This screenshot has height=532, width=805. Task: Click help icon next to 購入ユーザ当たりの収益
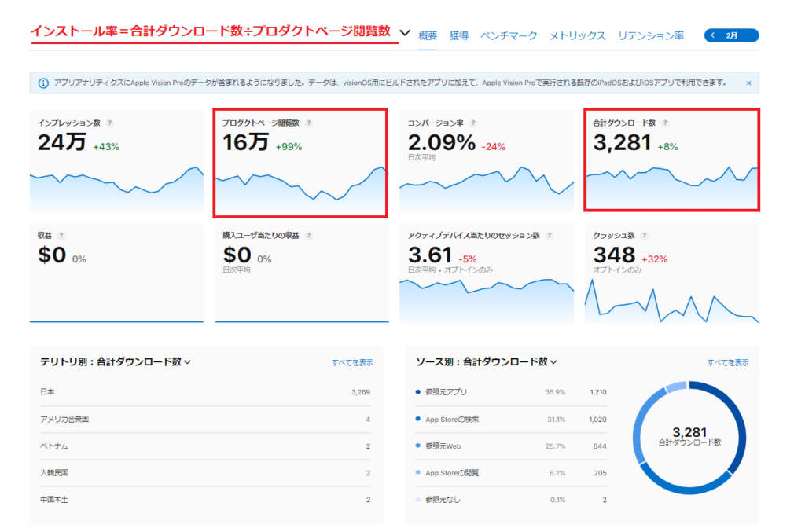pos(308,236)
